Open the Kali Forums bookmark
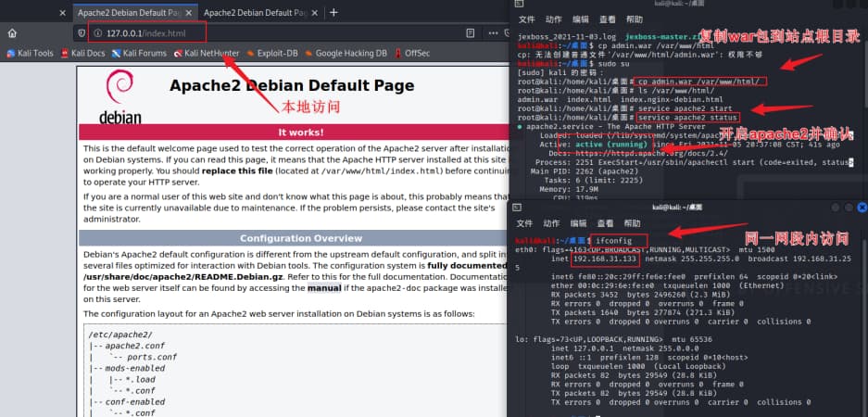Viewport: 868px width, 417px height. point(139,53)
